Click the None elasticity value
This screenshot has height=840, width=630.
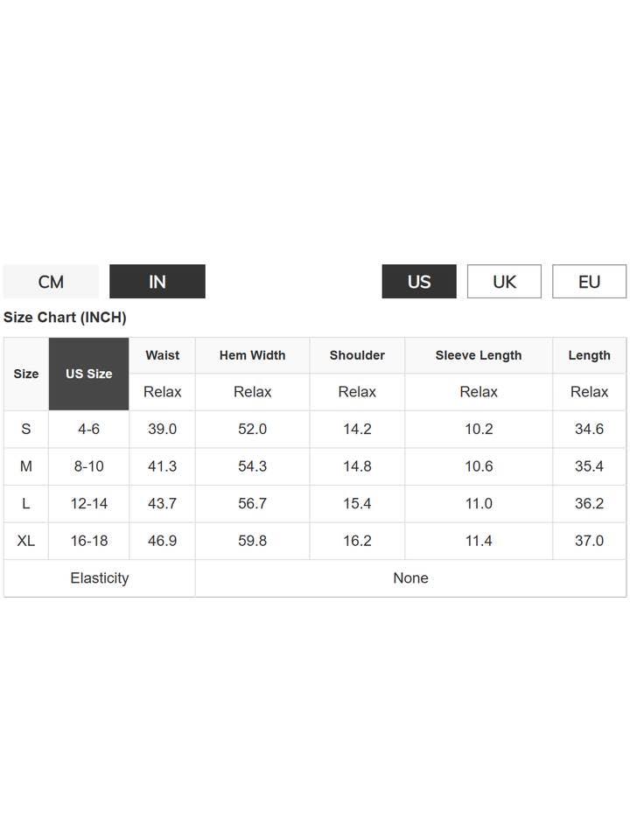tap(410, 578)
